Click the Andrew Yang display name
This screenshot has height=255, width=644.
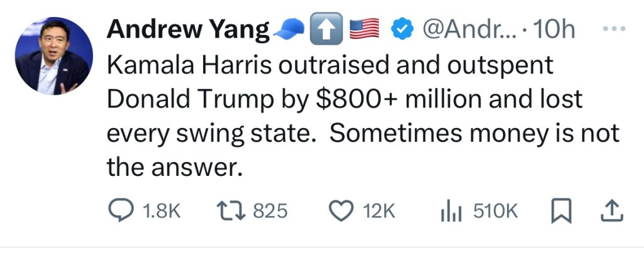coord(188,30)
